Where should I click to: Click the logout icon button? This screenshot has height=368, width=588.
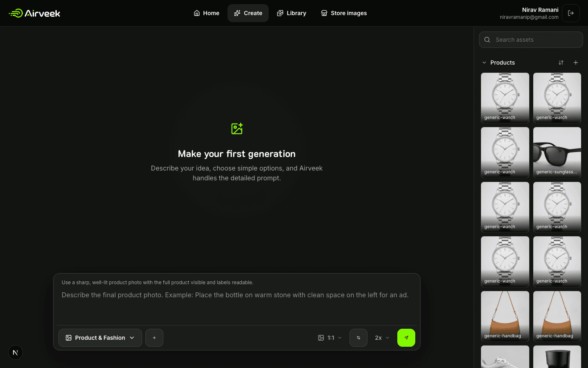[x=571, y=13]
